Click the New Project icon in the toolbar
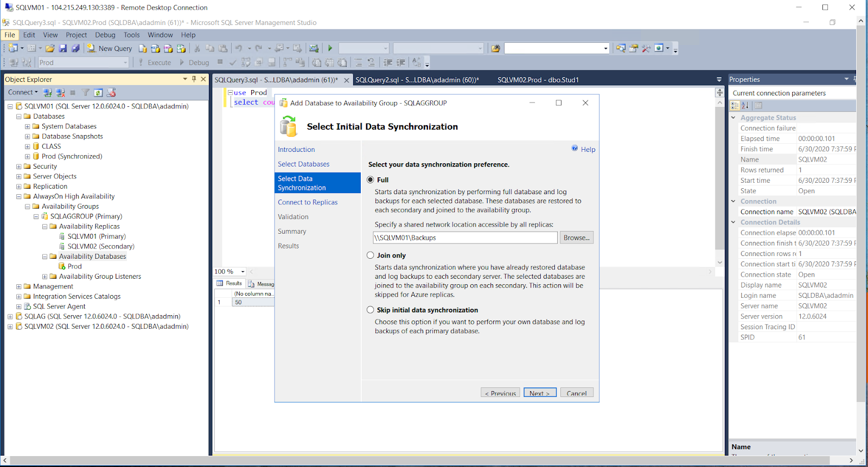Viewport: 868px width, 467px height. pos(13,48)
